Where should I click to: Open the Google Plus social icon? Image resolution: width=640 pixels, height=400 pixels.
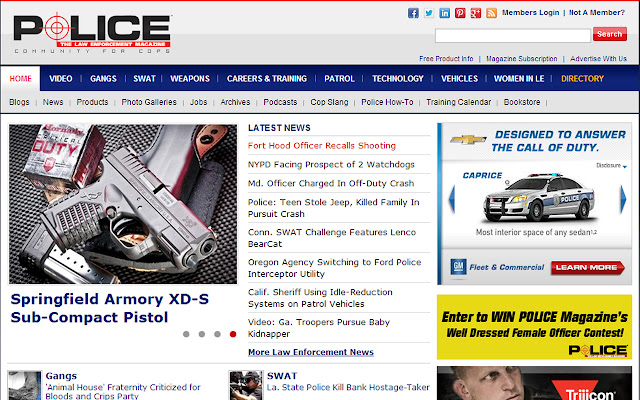pyautogui.click(x=476, y=13)
